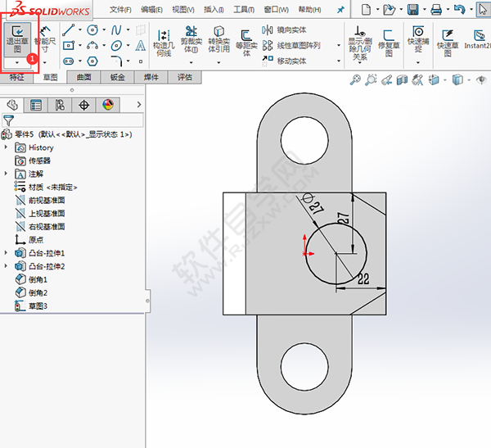The width and height of the screenshot is (491, 448).
Task: Click the Print icon
Action: pyautogui.click(x=436, y=10)
